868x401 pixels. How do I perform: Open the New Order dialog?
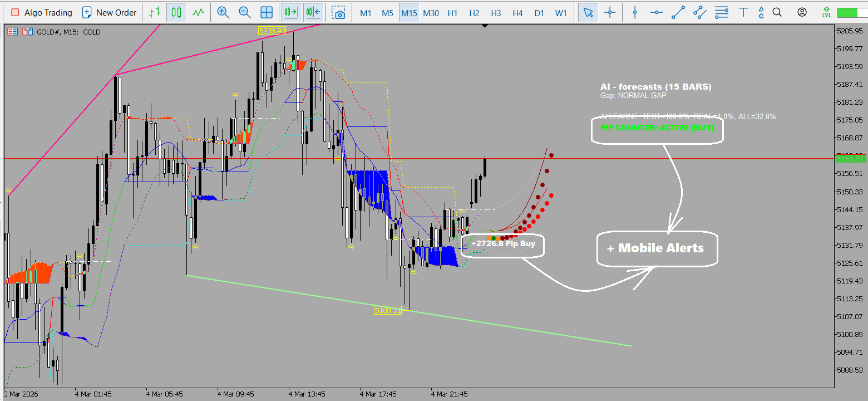click(x=109, y=12)
